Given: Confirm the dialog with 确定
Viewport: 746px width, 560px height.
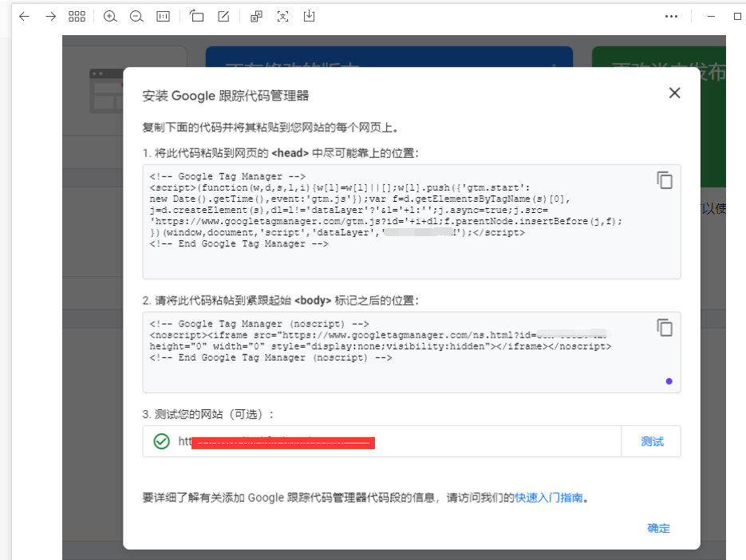Looking at the screenshot, I should [658, 528].
